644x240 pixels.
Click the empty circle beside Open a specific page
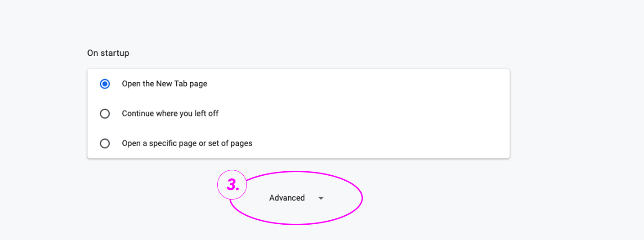point(105,144)
